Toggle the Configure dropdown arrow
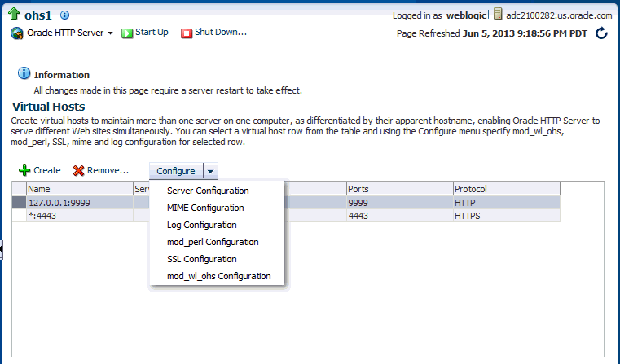This screenshot has width=620, height=364. [210, 171]
